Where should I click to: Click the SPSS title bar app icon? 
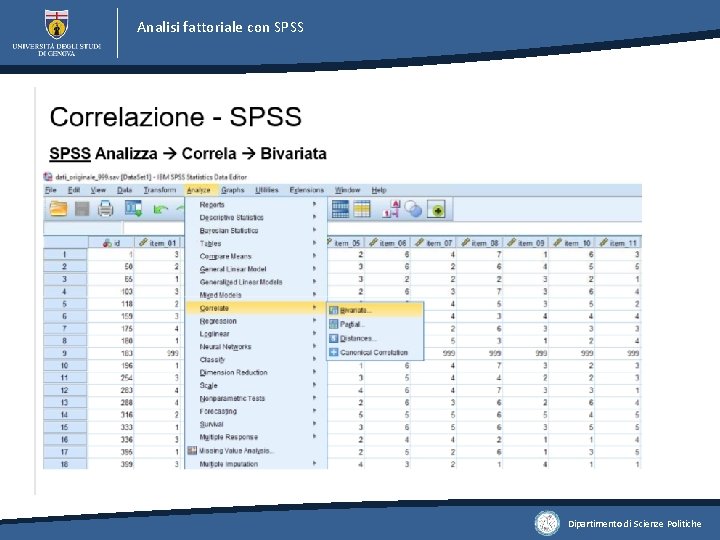[48, 177]
